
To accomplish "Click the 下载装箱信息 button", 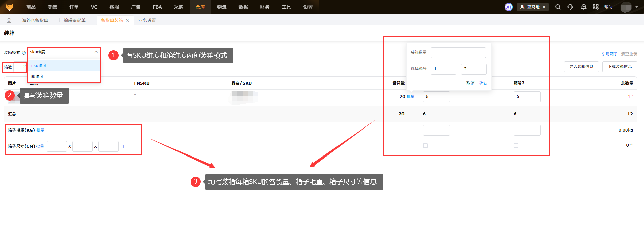I will pos(620,67).
